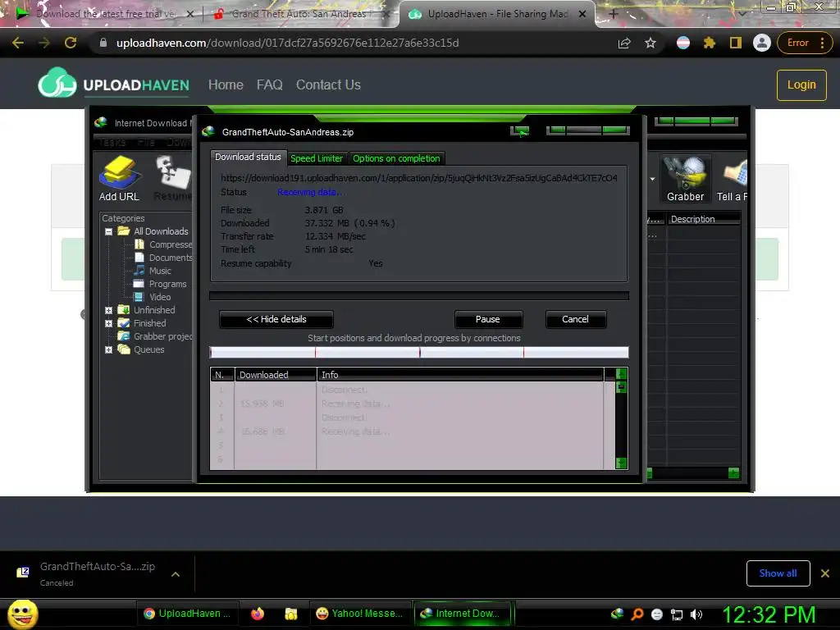The image size is (840, 630).
Task: Open the Chrome profile avatar
Action: click(761, 43)
